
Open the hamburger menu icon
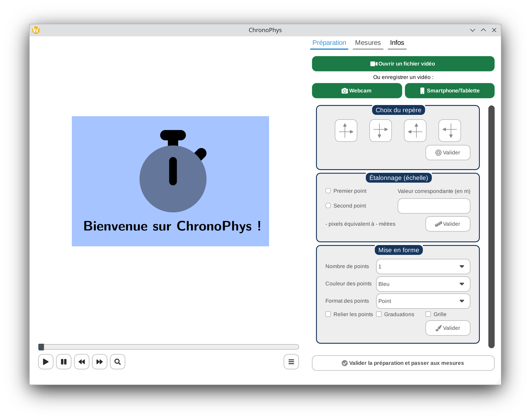click(291, 362)
